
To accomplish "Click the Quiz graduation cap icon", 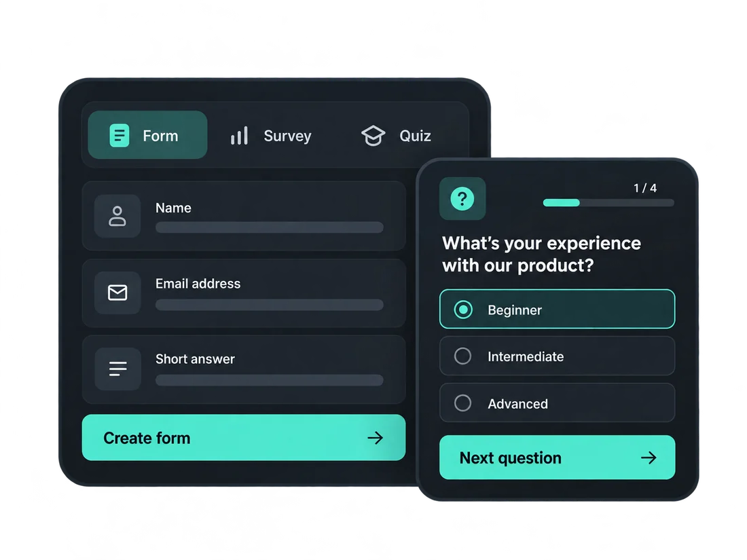I will pos(373,136).
